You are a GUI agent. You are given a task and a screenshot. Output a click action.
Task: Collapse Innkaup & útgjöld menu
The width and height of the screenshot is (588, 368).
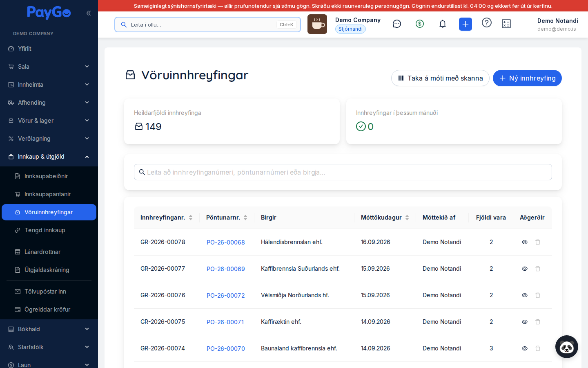click(49, 157)
